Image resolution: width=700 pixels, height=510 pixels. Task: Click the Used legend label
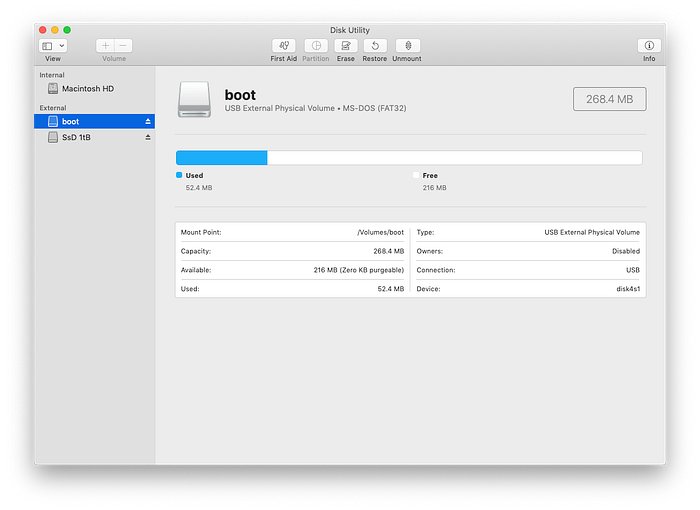pos(194,176)
